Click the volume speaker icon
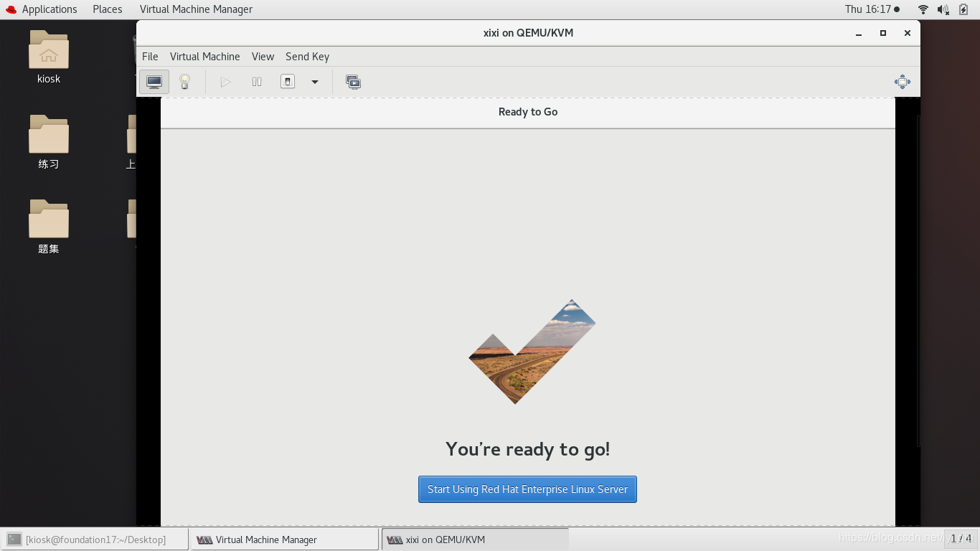This screenshot has width=980, height=551. (x=943, y=9)
